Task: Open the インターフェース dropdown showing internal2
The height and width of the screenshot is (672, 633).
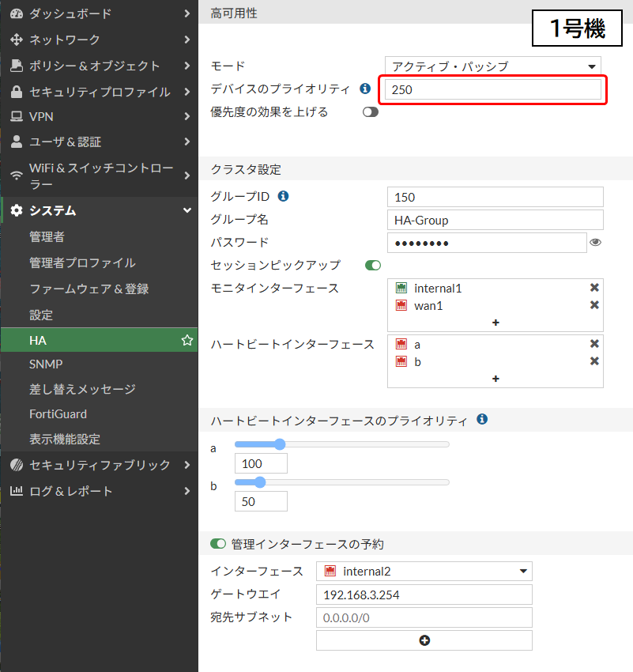Action: [x=424, y=571]
